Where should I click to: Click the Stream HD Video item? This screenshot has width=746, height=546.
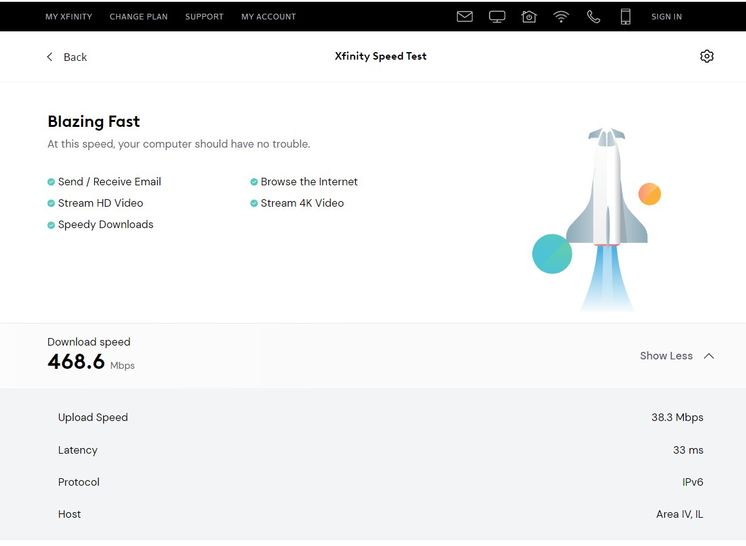click(100, 203)
